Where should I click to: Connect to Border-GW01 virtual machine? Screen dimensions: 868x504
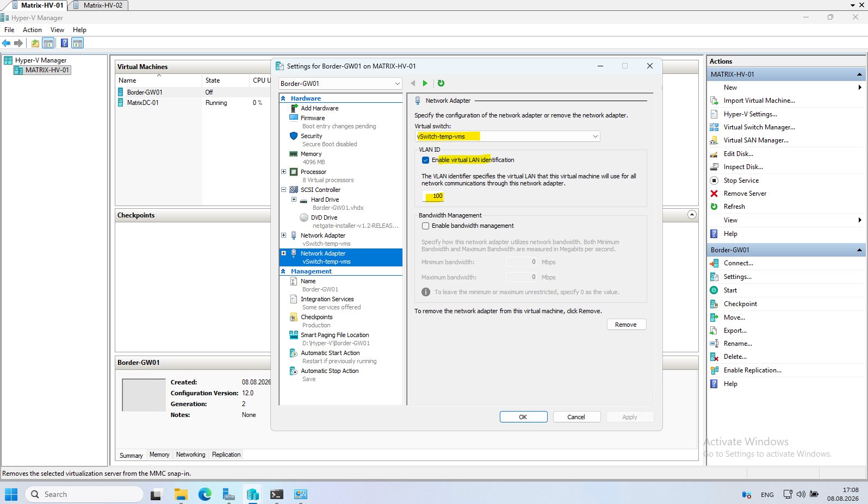(x=738, y=263)
